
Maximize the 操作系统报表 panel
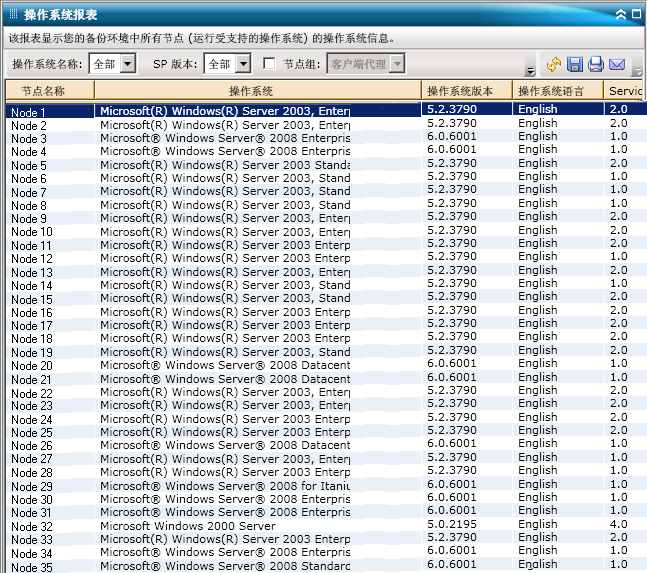pos(637,13)
